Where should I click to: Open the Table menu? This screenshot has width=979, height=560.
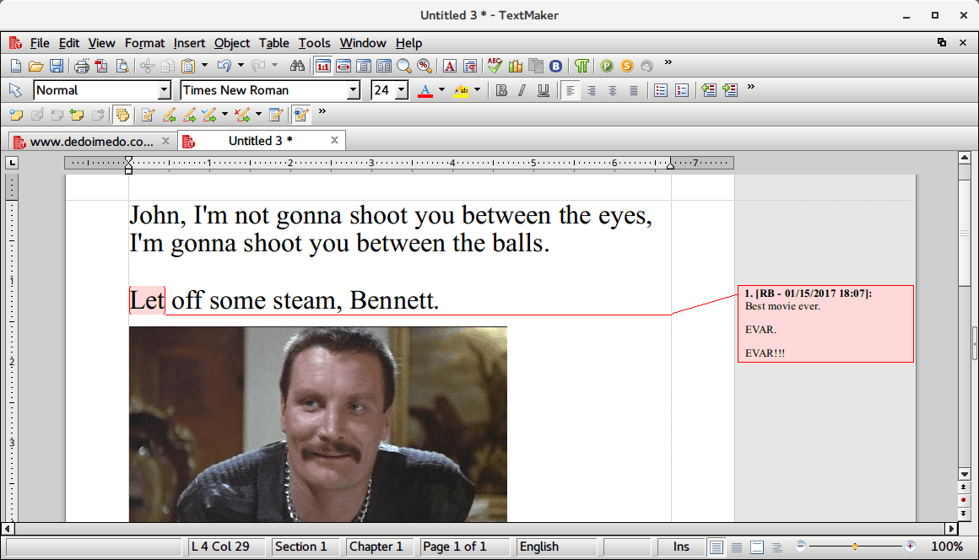(274, 43)
